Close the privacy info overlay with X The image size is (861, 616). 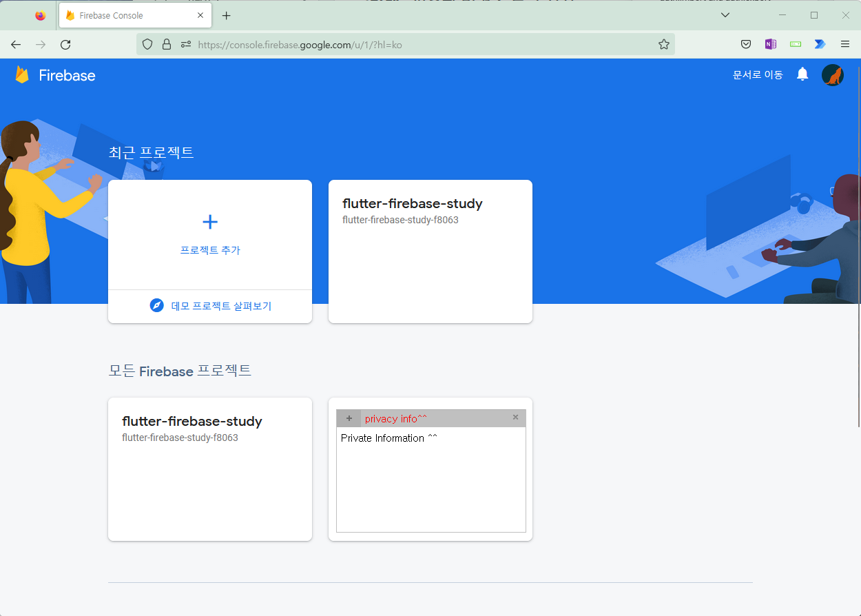click(515, 418)
